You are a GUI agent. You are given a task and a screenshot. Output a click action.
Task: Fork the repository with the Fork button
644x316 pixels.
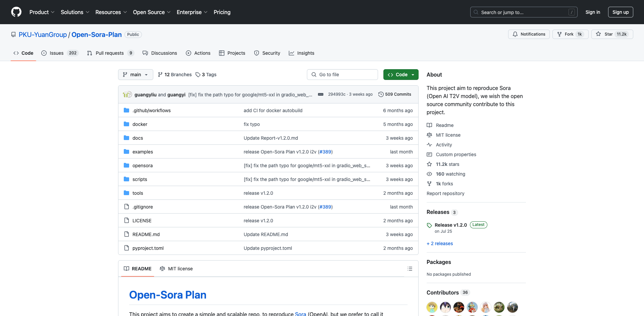click(570, 34)
